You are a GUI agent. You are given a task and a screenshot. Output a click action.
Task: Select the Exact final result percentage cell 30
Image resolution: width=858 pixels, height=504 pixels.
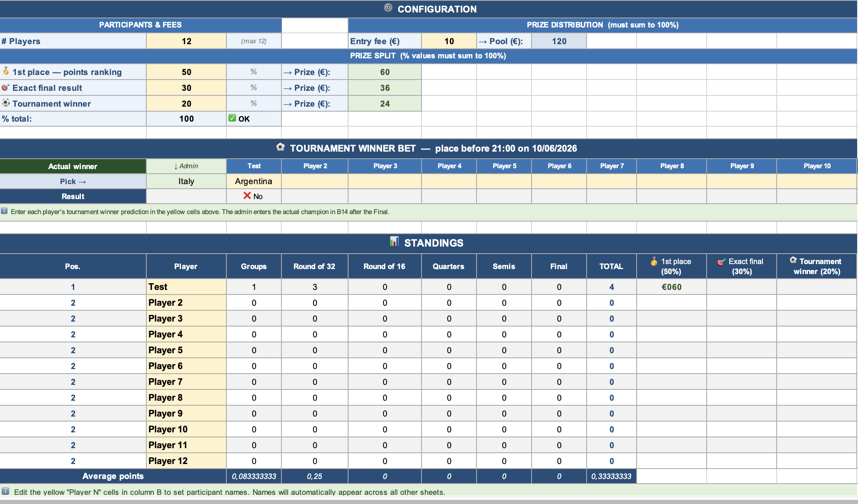pos(186,88)
